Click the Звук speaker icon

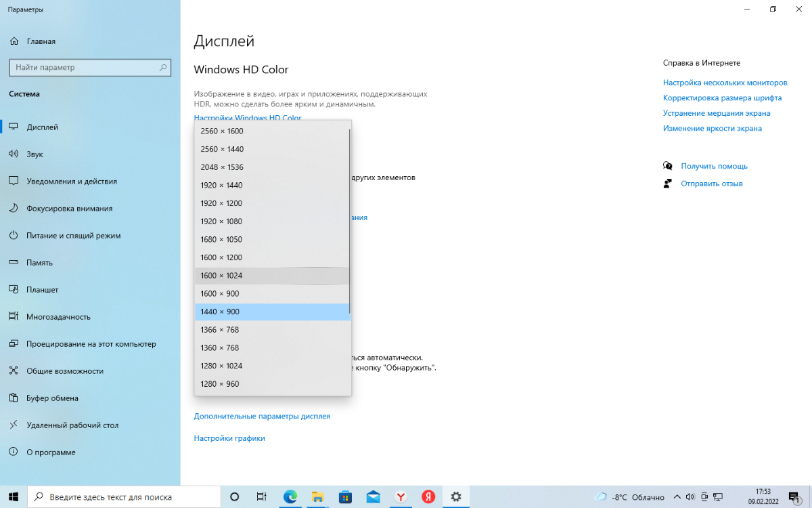pyautogui.click(x=14, y=154)
